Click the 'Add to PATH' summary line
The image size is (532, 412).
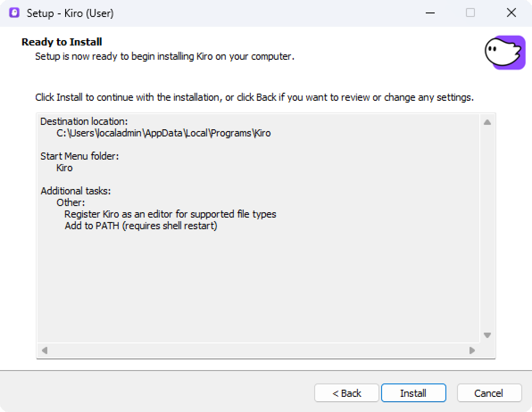[141, 226]
